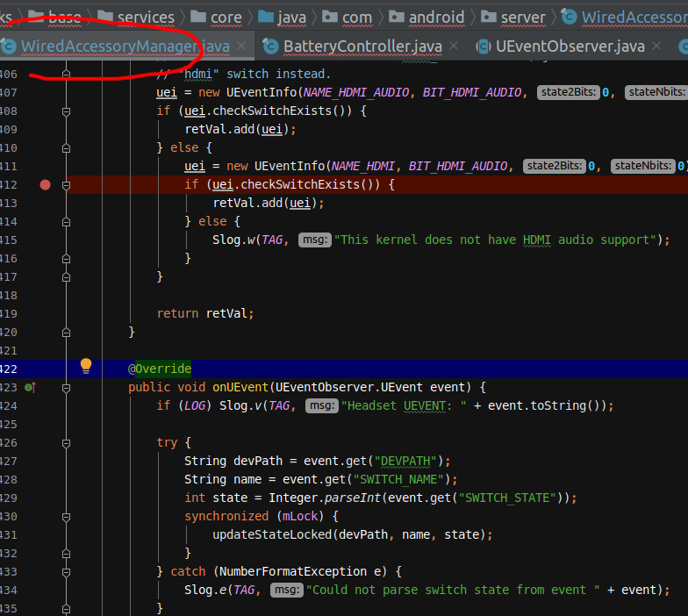688x616 pixels.
Task: Click the msg hint on the Slog.e line
Action: click(286, 590)
